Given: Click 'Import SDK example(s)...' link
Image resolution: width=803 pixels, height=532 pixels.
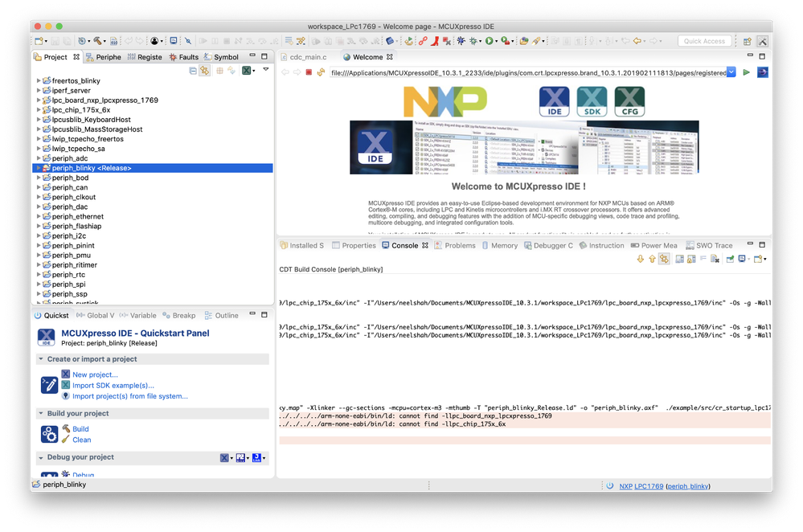Looking at the screenshot, I should point(113,385).
